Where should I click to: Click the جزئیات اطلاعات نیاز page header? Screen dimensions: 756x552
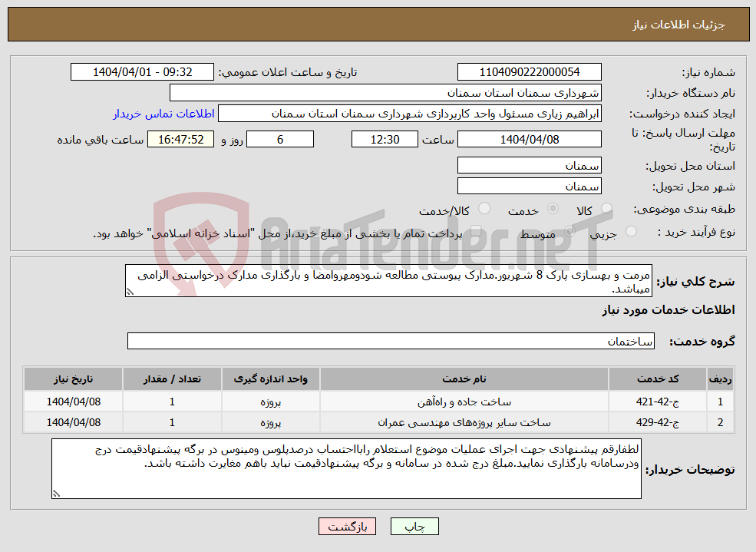tap(678, 25)
